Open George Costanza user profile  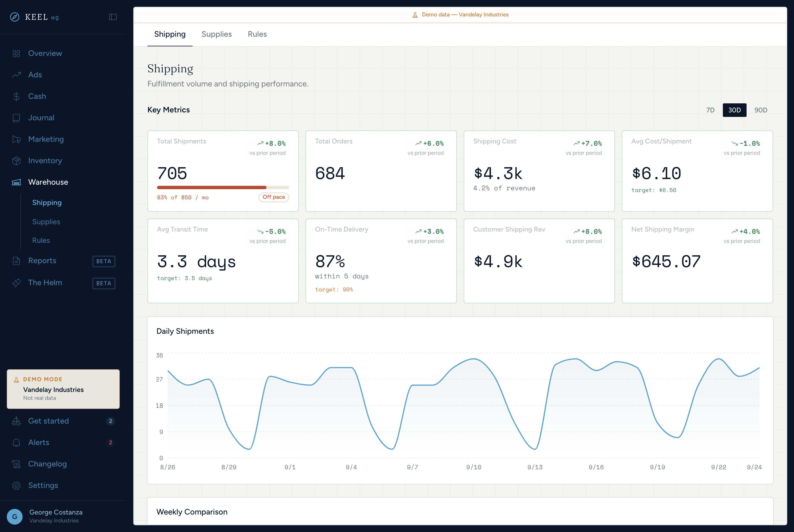pyautogui.click(x=64, y=516)
